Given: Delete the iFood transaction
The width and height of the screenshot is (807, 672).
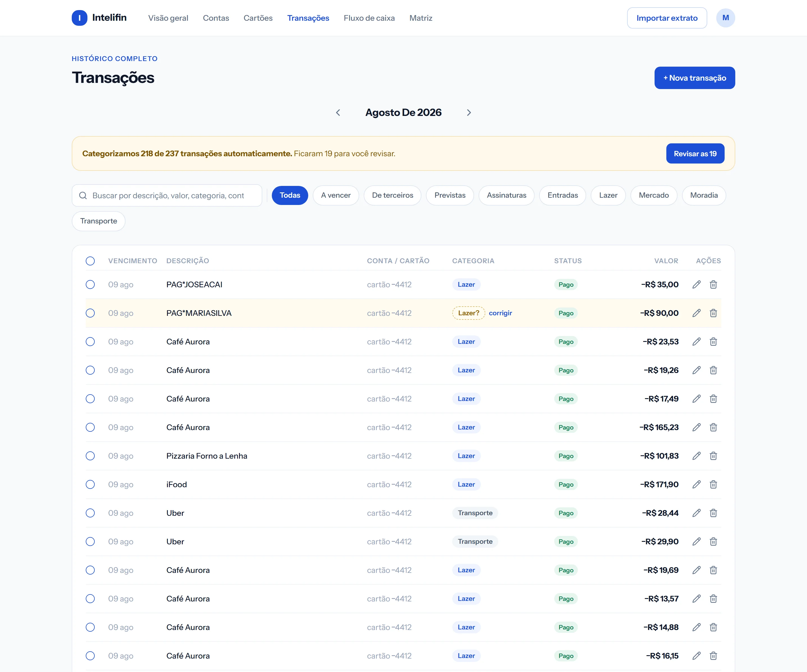Looking at the screenshot, I should [713, 484].
